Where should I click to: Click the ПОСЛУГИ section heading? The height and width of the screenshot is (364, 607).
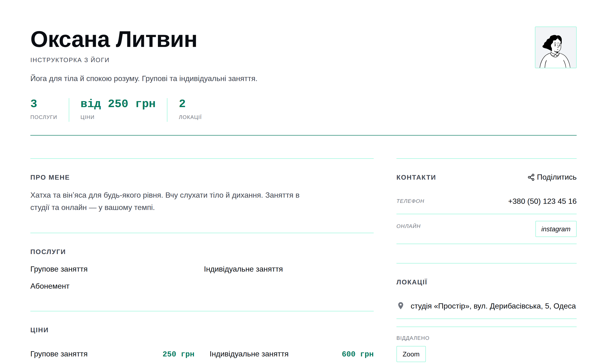click(48, 252)
